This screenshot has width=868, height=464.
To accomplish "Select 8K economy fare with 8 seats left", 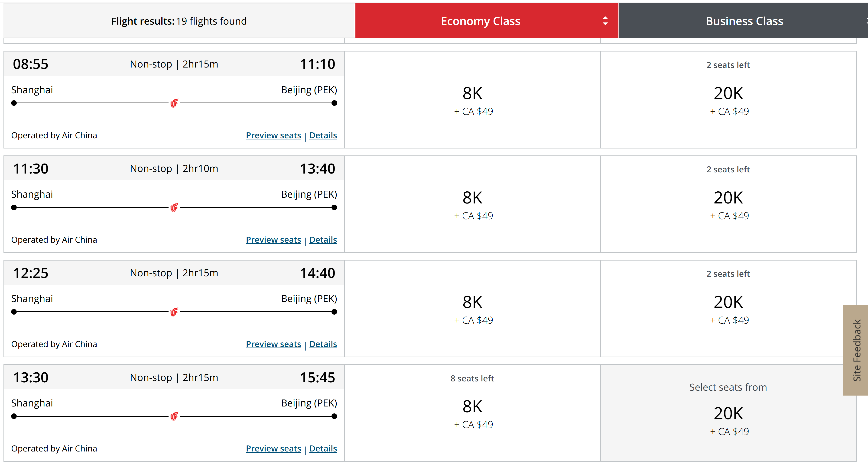I will (x=472, y=413).
